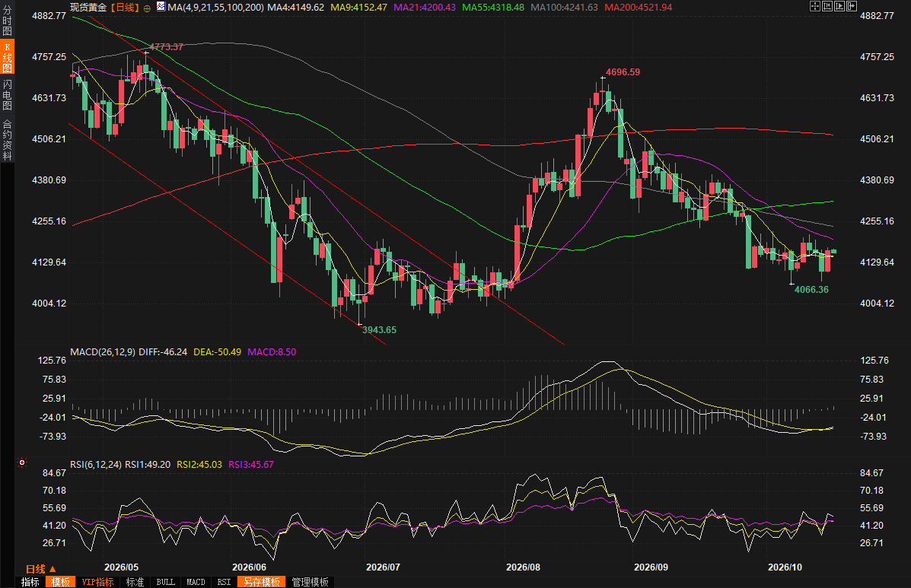Click the 【日线】 period label in title
The height and width of the screenshot is (588, 911).
(124, 7)
